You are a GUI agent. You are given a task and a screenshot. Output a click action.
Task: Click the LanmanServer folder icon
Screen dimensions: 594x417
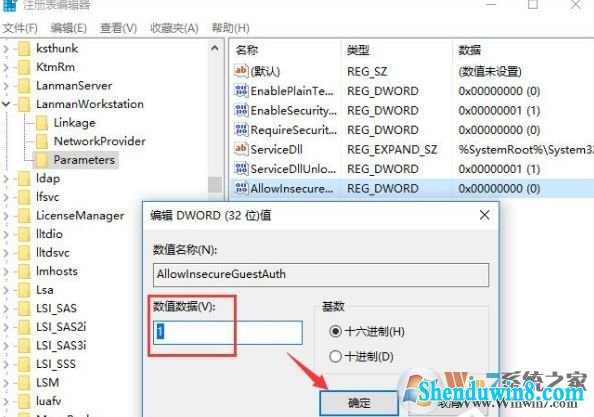tap(24, 86)
